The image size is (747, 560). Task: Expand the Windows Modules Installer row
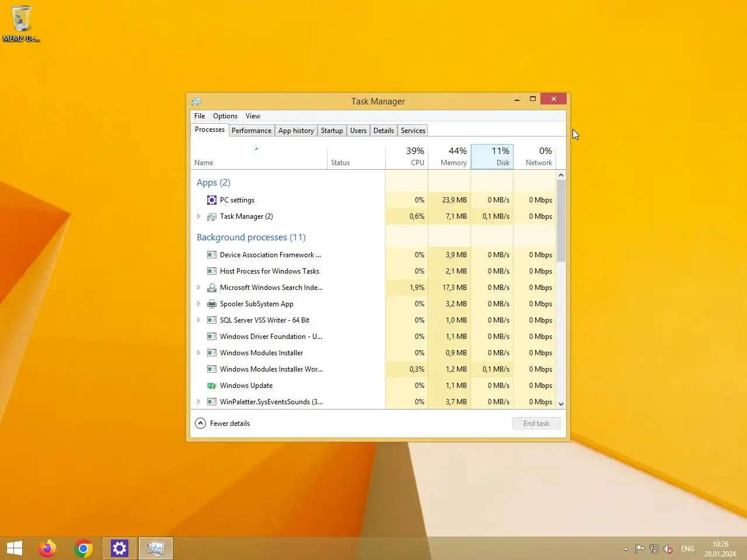pyautogui.click(x=198, y=353)
